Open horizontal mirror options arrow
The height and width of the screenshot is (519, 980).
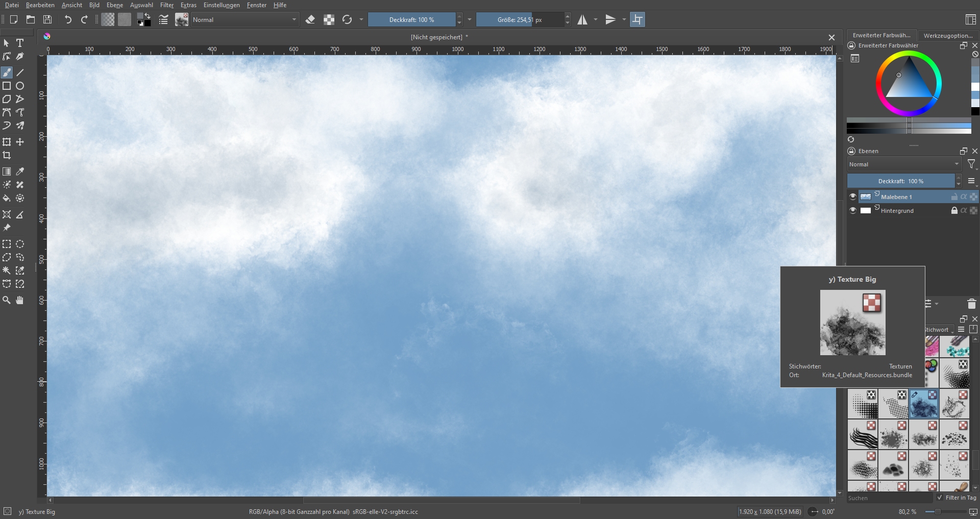pyautogui.click(x=596, y=19)
